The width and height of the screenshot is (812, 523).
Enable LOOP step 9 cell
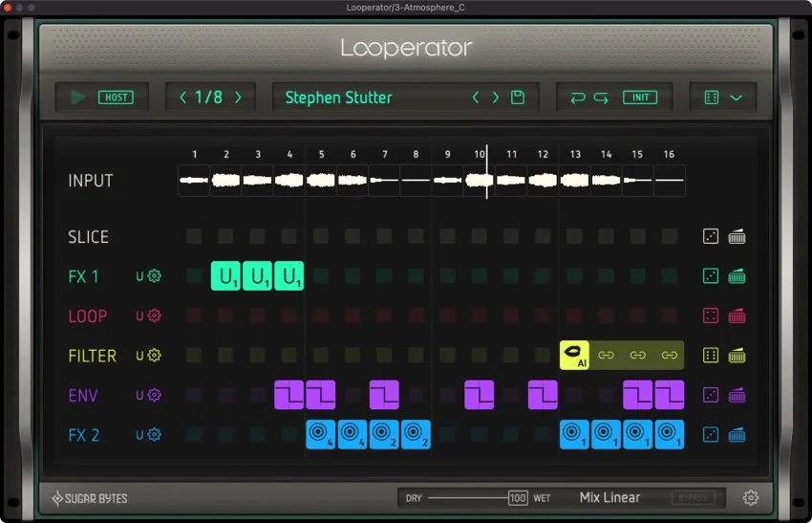click(447, 316)
